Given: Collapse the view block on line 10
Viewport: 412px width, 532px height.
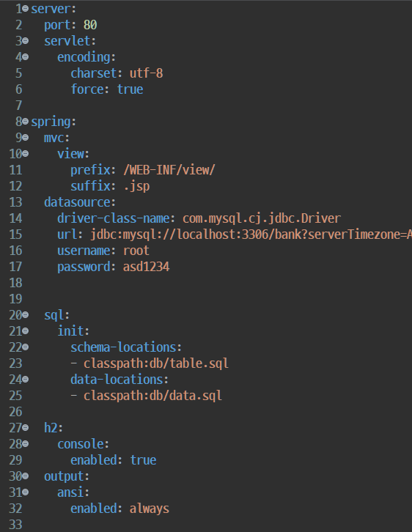Looking at the screenshot, I should coord(25,154).
